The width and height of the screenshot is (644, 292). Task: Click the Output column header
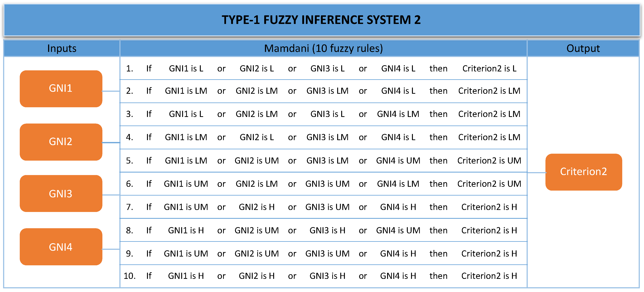tap(583, 48)
